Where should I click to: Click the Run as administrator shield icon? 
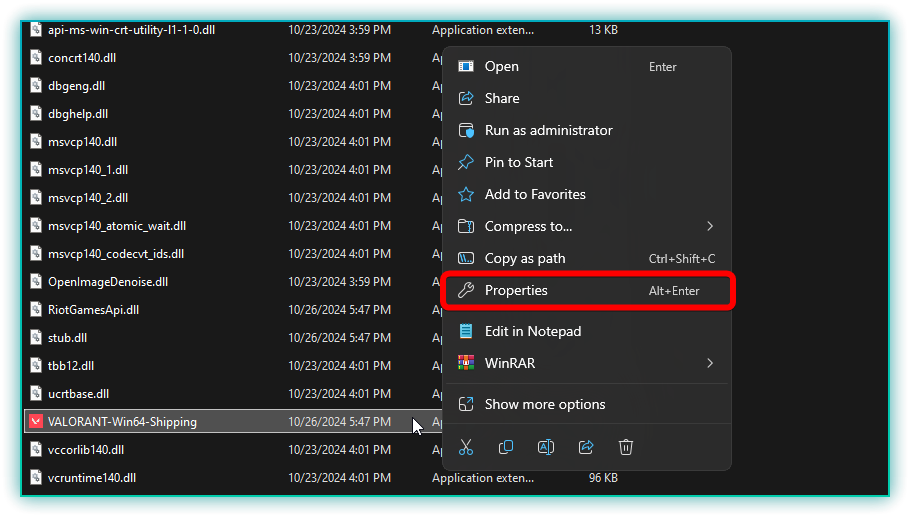466,131
